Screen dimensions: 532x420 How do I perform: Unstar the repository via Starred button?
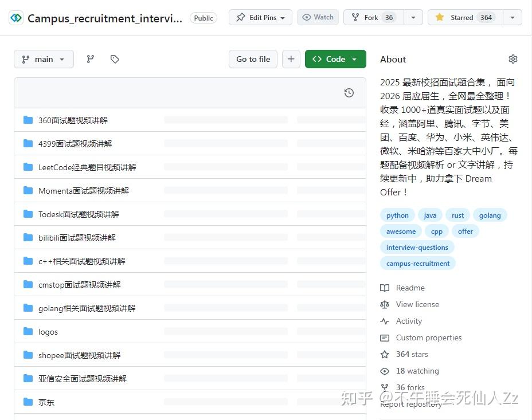[x=464, y=17]
